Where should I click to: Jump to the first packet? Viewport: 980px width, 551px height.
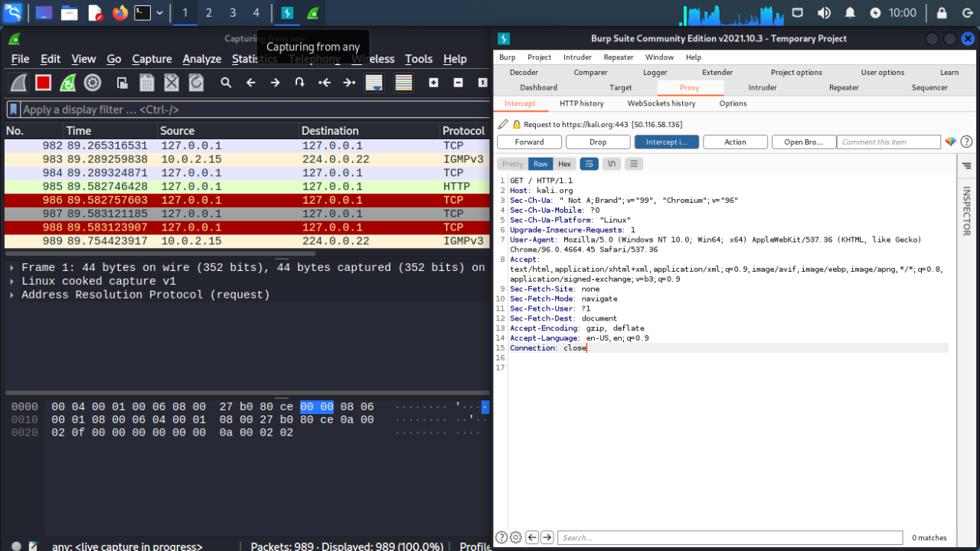pyautogui.click(x=324, y=83)
